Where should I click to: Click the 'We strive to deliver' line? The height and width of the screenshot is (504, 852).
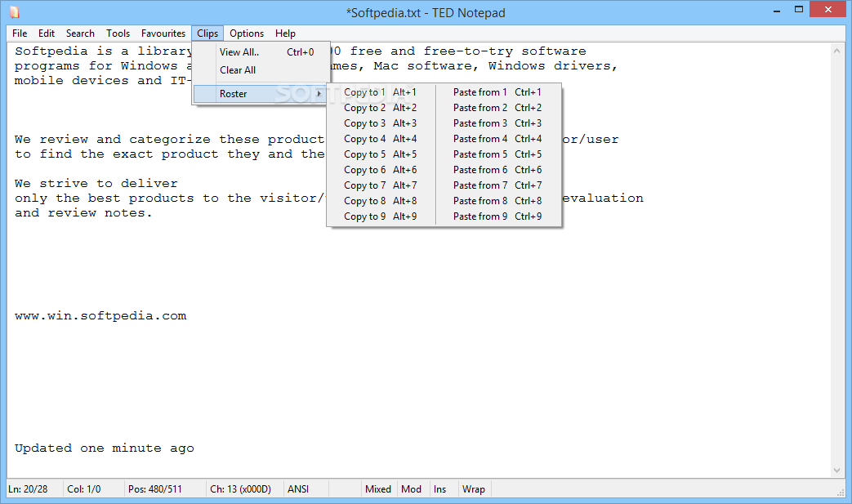pos(96,184)
